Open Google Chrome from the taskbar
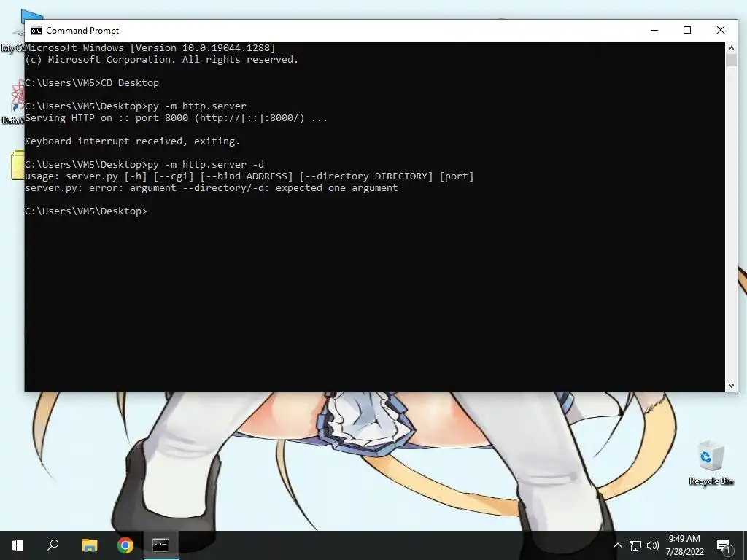Screen dimensions: 747x560 coord(125,545)
